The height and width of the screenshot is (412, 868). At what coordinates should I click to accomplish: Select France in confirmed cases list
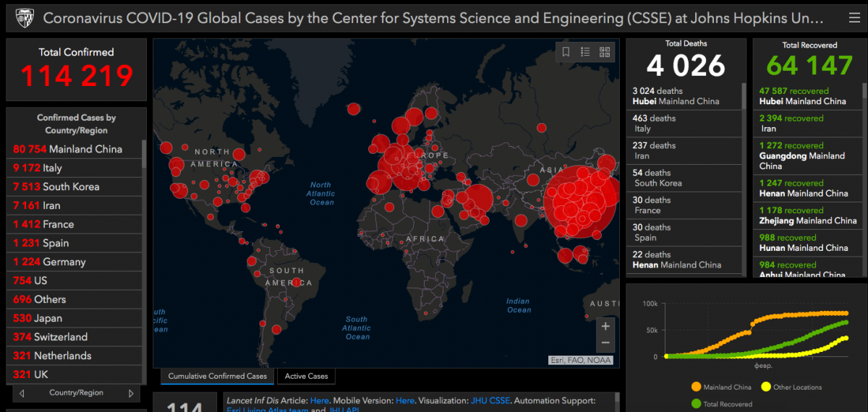[x=75, y=224]
